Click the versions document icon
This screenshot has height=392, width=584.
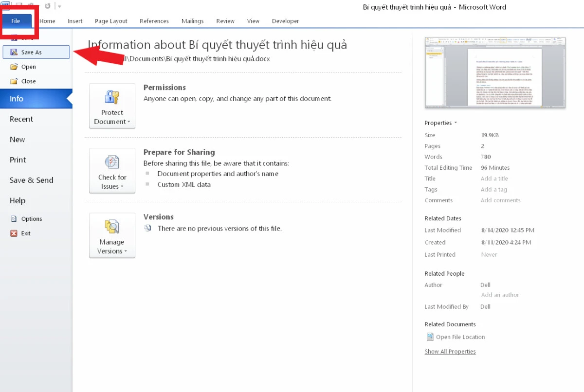coord(148,228)
